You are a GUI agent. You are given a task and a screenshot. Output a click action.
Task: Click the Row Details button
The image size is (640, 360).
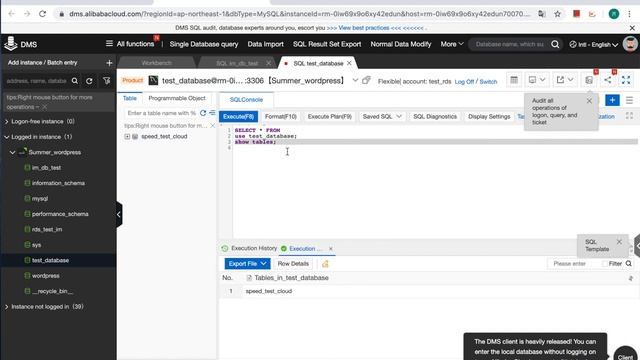click(x=293, y=264)
